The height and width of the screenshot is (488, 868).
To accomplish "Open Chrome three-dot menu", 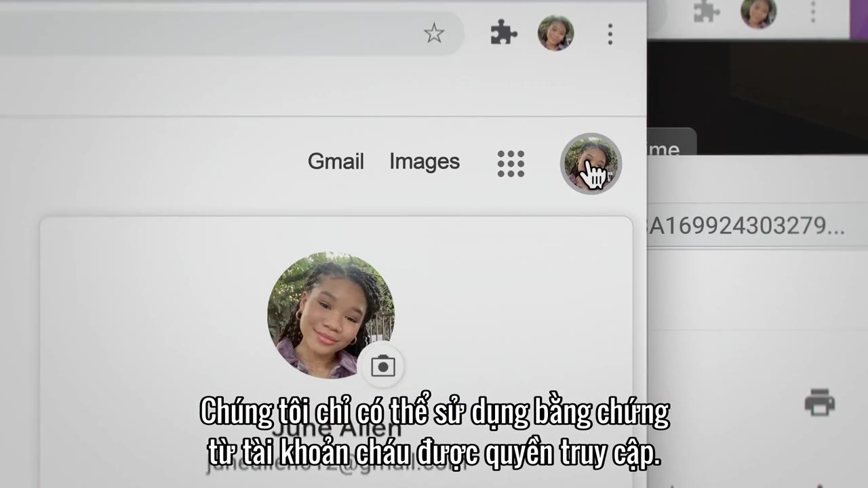I will (x=610, y=34).
